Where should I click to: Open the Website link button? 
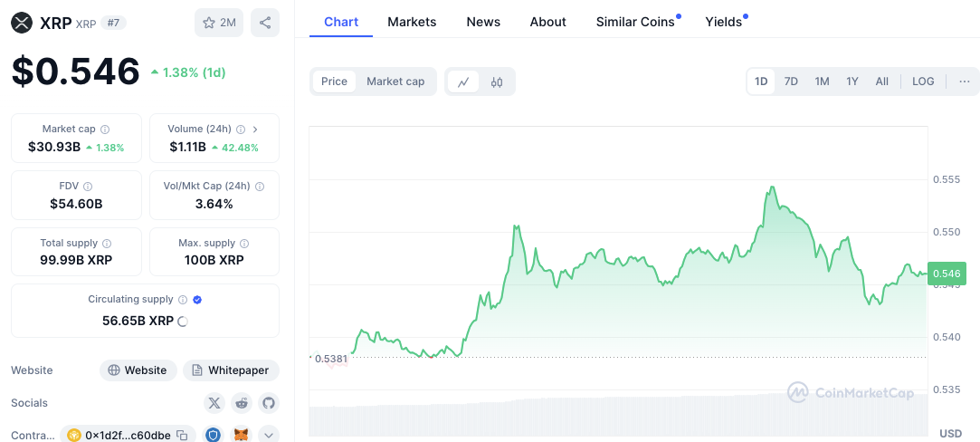click(138, 370)
